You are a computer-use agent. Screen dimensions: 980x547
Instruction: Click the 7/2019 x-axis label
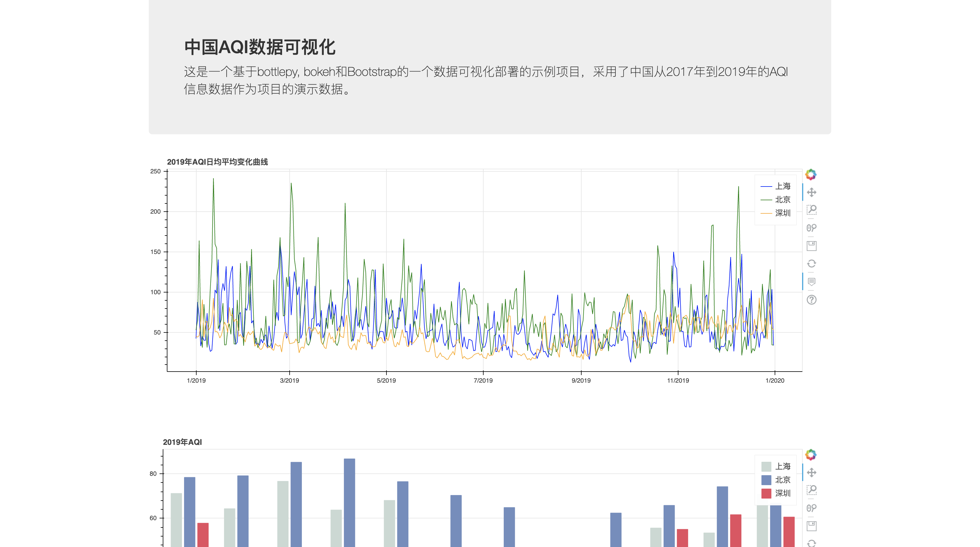[483, 381]
